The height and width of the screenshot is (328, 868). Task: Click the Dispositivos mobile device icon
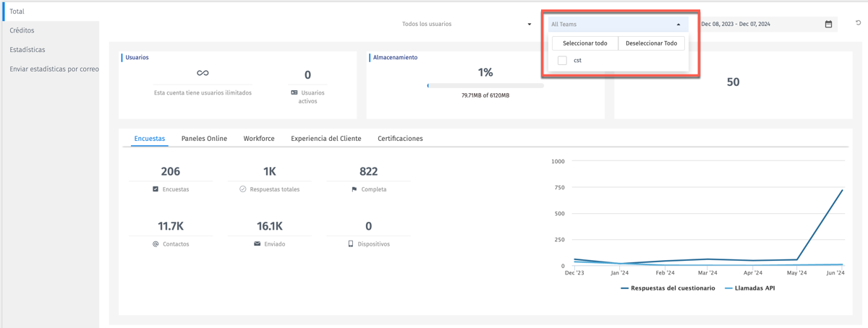(351, 244)
